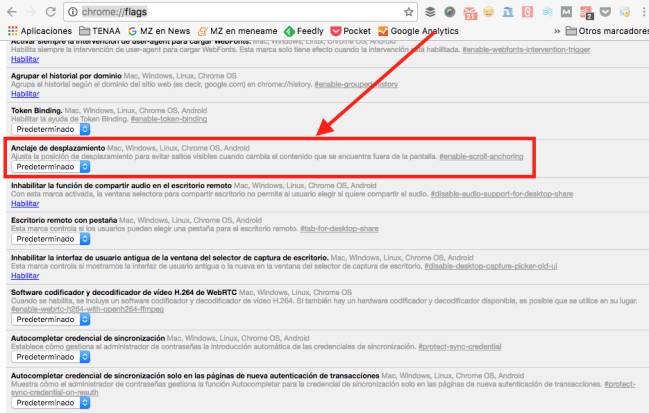Screen dimensions: 649x413
Task: Click 'Agrupar el historial por dominio' title
Action: click(x=66, y=76)
